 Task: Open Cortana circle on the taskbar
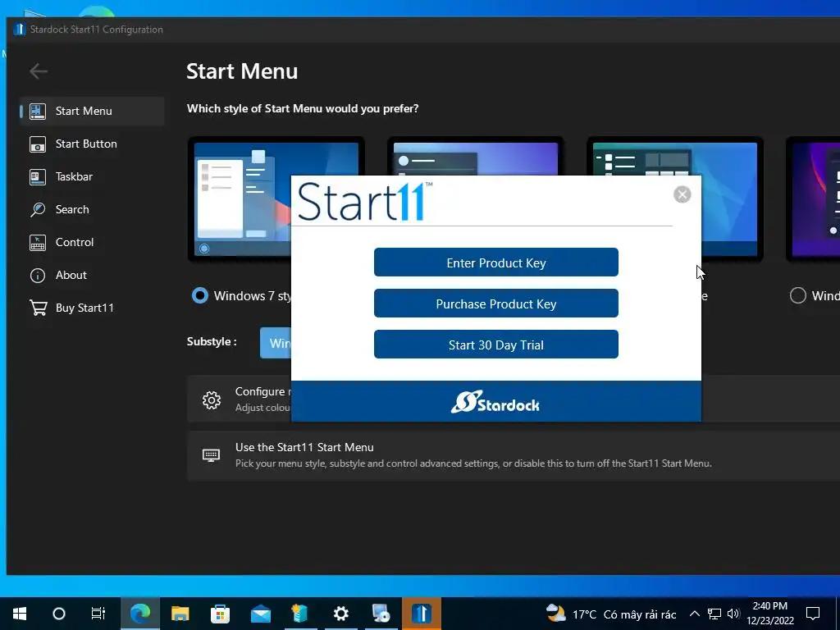click(59, 614)
